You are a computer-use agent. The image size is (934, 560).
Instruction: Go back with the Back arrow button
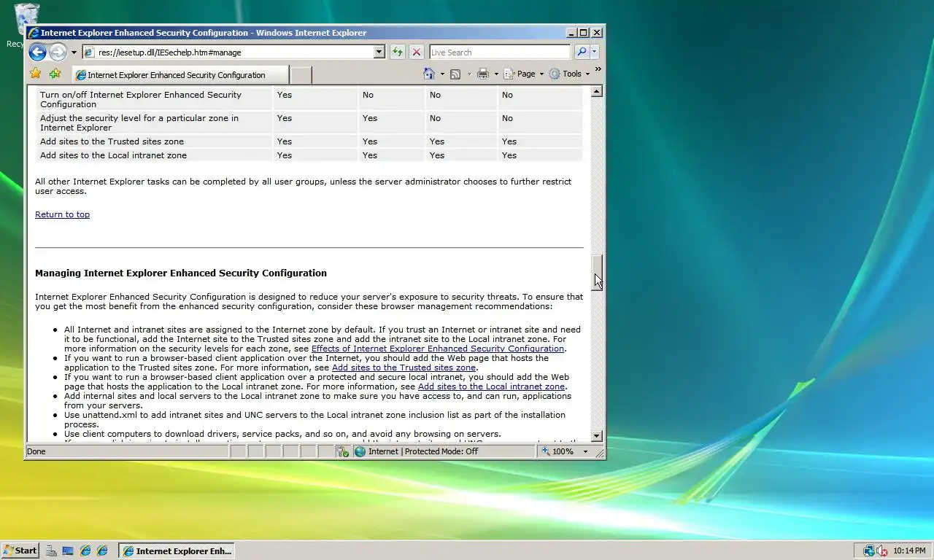coord(37,52)
